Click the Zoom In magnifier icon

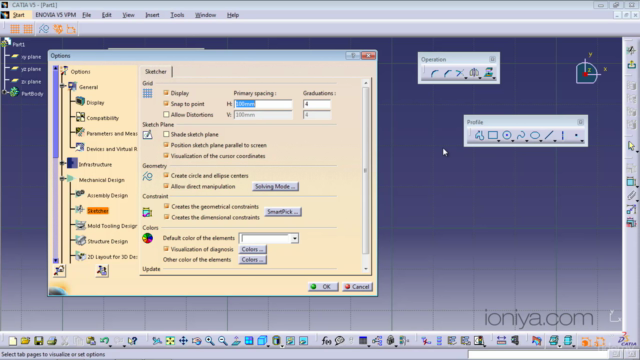click(x=209, y=341)
